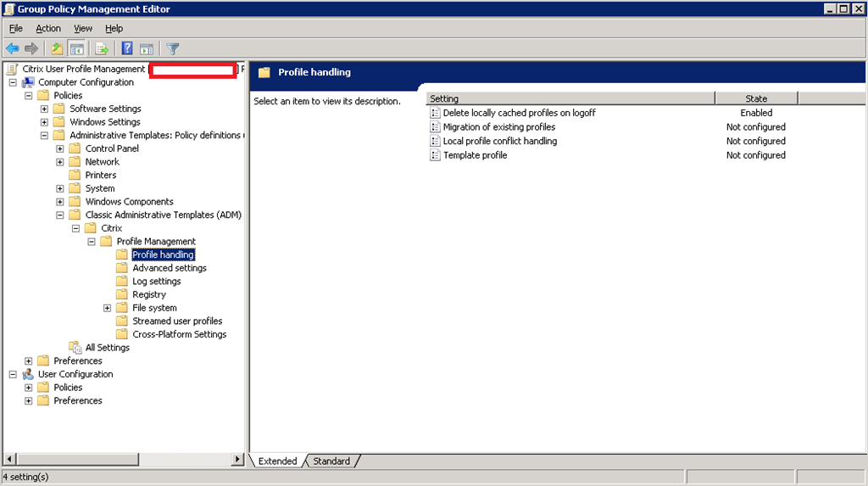Switch to the Standard tab
The image size is (868, 486).
pyautogui.click(x=331, y=461)
